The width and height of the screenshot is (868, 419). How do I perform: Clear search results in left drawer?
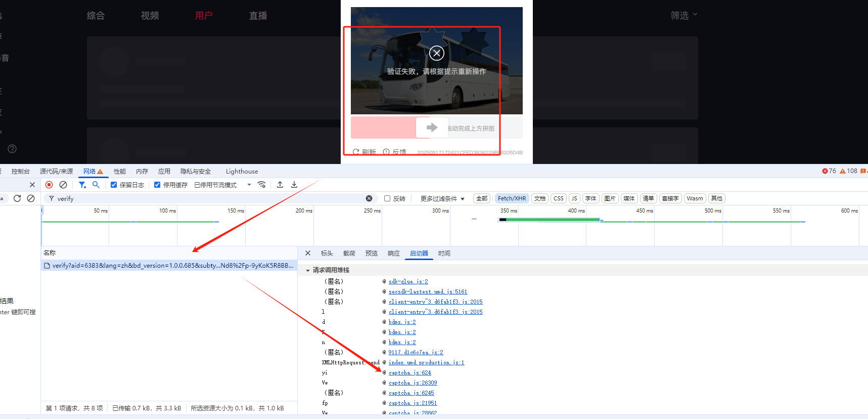31,198
